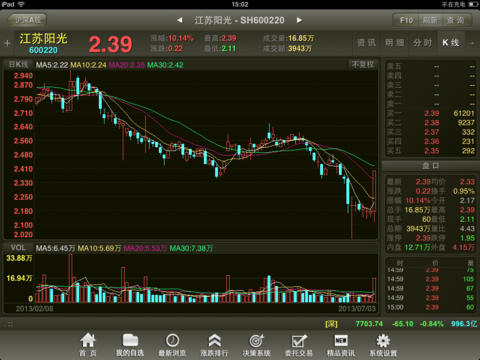Open the VOL indicator selector
The image size is (480, 360).
[x=18, y=248]
